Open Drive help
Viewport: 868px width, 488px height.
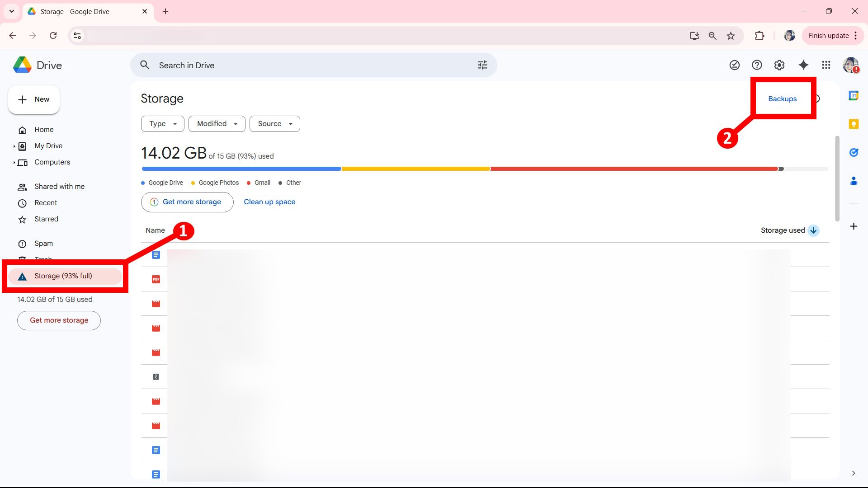[757, 65]
